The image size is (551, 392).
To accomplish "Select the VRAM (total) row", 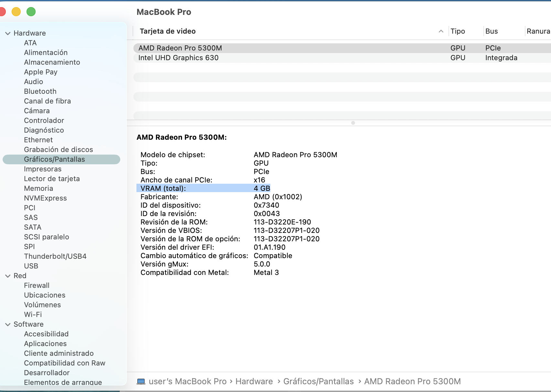I will point(203,188).
